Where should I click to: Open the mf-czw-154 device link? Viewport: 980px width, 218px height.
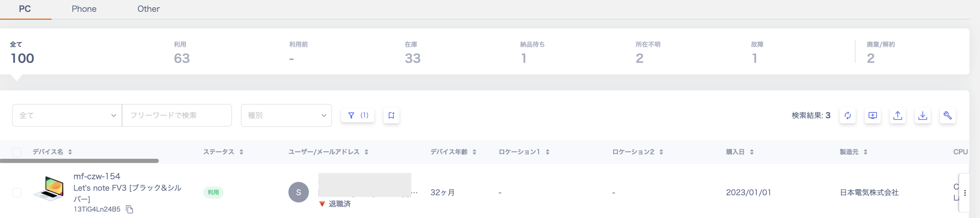point(97,176)
